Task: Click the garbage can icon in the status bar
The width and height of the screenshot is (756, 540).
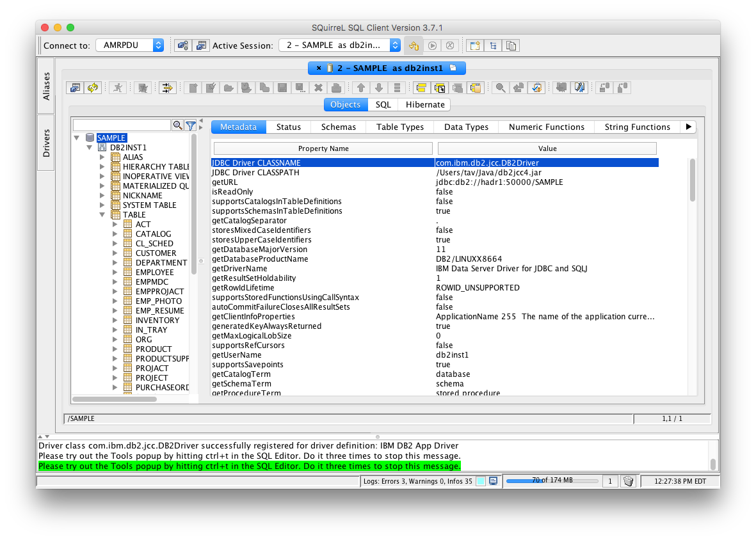Action: 629,480
